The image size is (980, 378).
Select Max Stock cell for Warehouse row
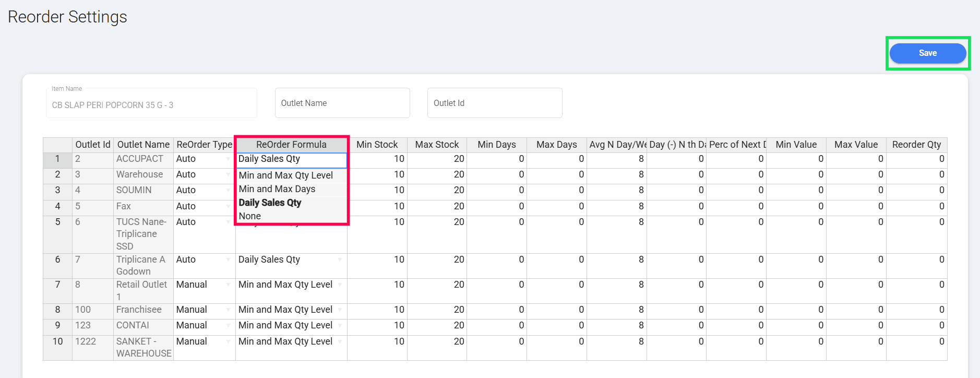point(437,174)
